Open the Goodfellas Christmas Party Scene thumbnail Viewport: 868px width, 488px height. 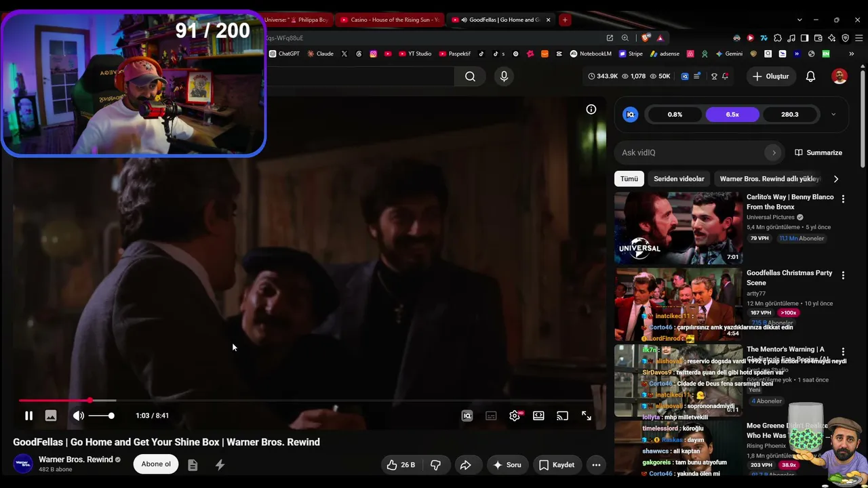(678, 304)
